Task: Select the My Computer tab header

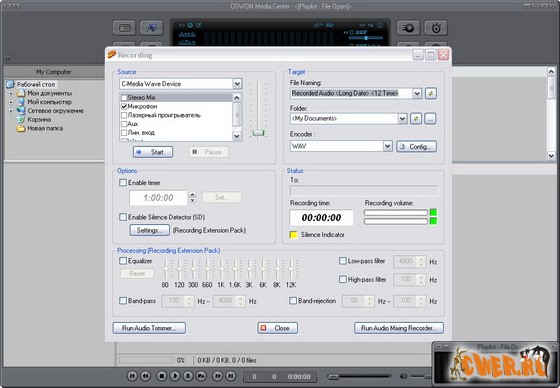Action: pyautogui.click(x=54, y=72)
